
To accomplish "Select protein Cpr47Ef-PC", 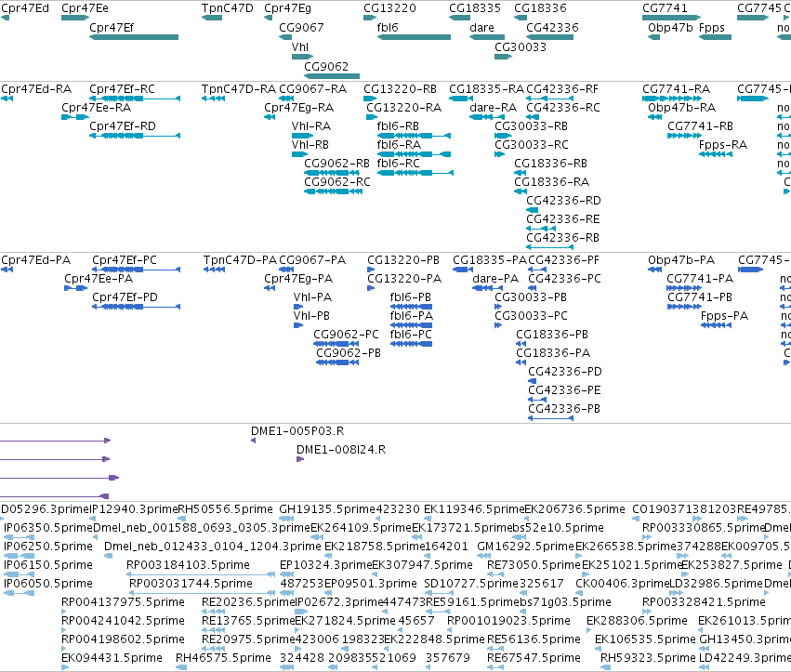I will click(x=137, y=270).
